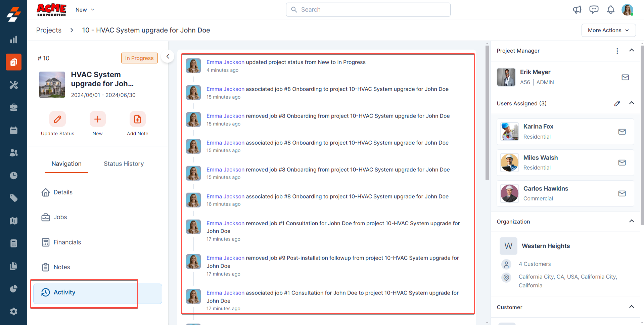Open the dashboard bar chart icon in sidebar
The width and height of the screenshot is (644, 325).
point(13,40)
